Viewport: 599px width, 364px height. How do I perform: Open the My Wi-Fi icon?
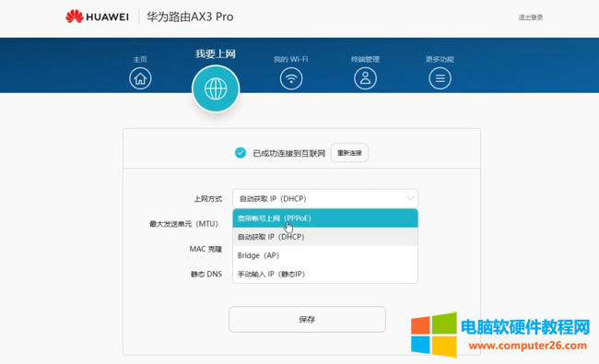tap(291, 78)
